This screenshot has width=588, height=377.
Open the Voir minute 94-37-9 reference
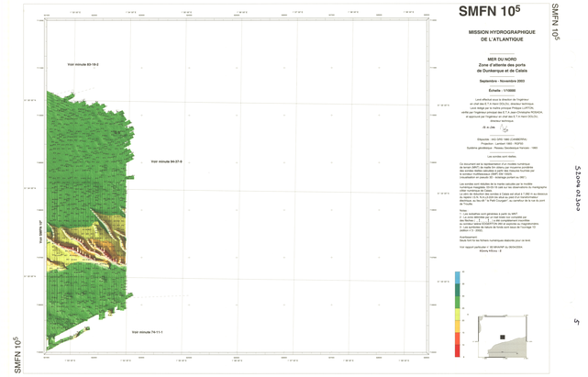167,161
